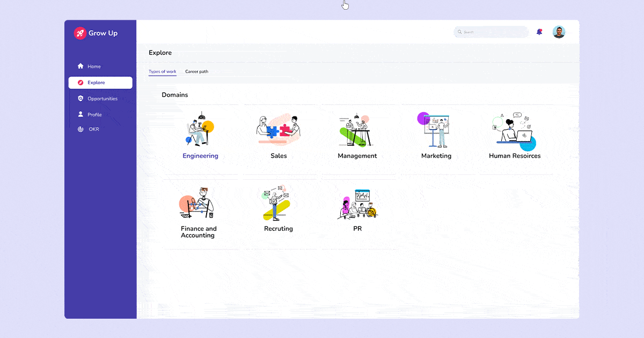Select the Management domain illustration
The height and width of the screenshot is (338, 644).
pyautogui.click(x=355, y=130)
